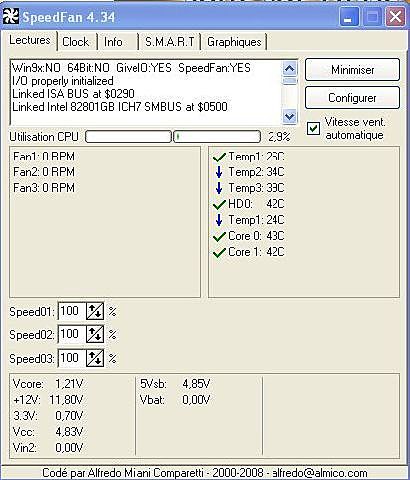
Task: Click the blue down arrow beside Temp3
Action: click(x=219, y=188)
